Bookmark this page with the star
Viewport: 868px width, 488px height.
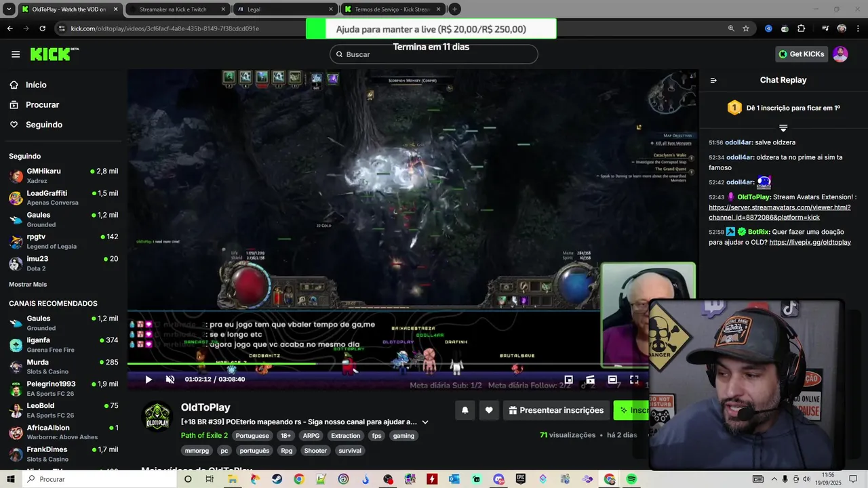tap(746, 28)
